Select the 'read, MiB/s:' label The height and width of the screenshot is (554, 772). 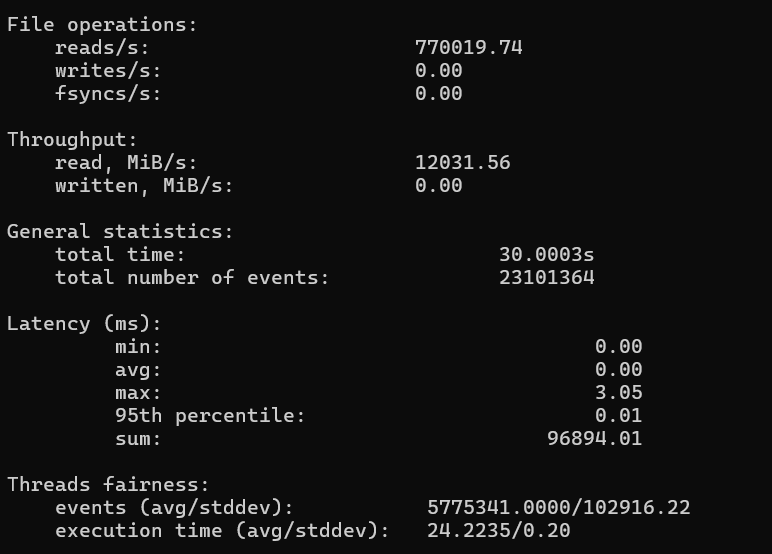[126, 163]
